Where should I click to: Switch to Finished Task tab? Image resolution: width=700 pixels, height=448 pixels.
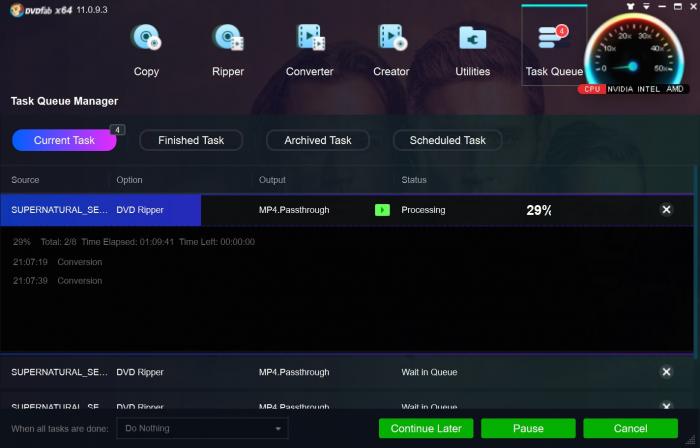tap(191, 140)
